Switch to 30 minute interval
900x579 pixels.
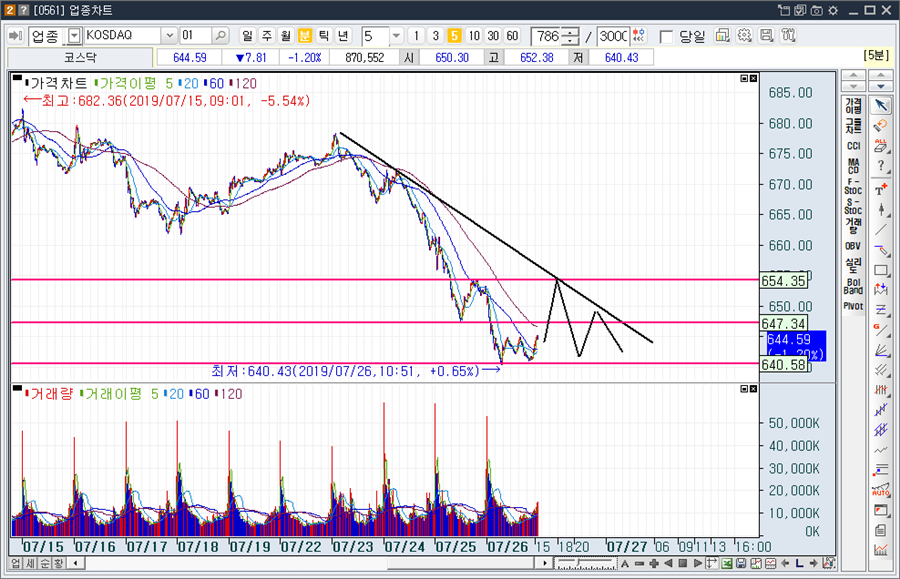(x=493, y=36)
